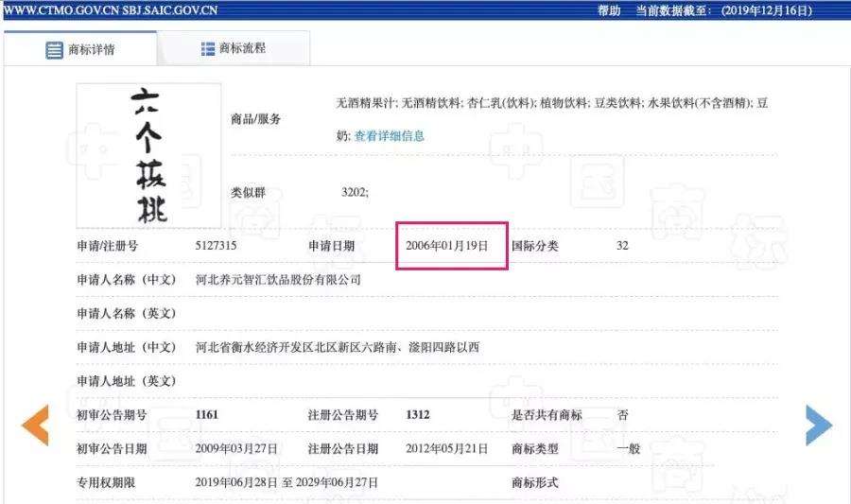Open the 帮助 help link
The image size is (851, 504).
click(609, 10)
